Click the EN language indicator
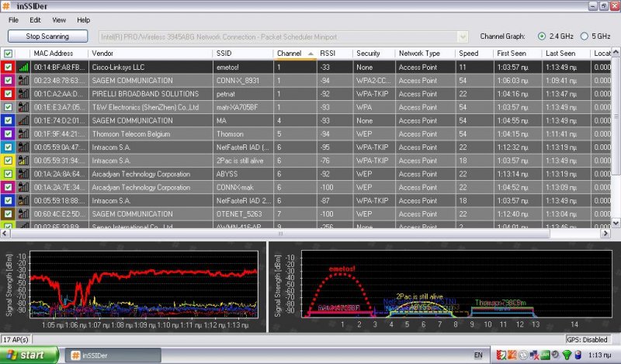 click(x=478, y=355)
